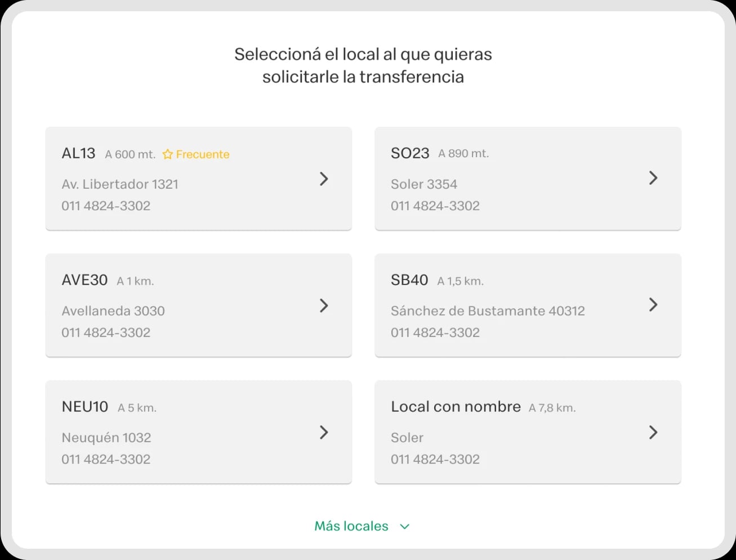
Task: Click the chevron arrow on the AL13 card
Action: [x=324, y=179]
